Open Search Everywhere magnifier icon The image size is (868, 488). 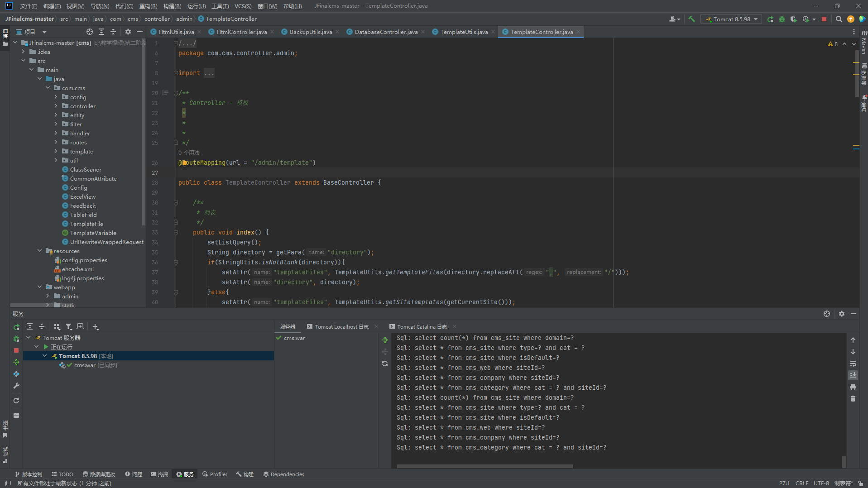click(x=839, y=19)
